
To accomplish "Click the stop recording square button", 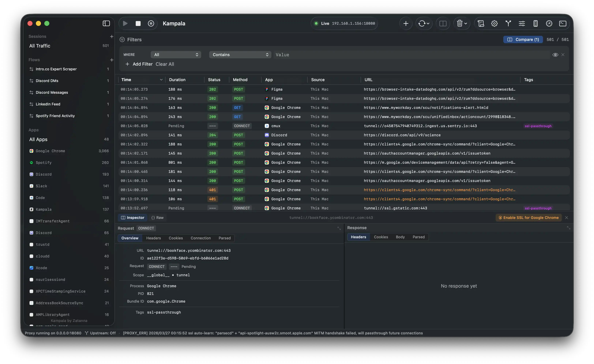I will pyautogui.click(x=138, y=23).
